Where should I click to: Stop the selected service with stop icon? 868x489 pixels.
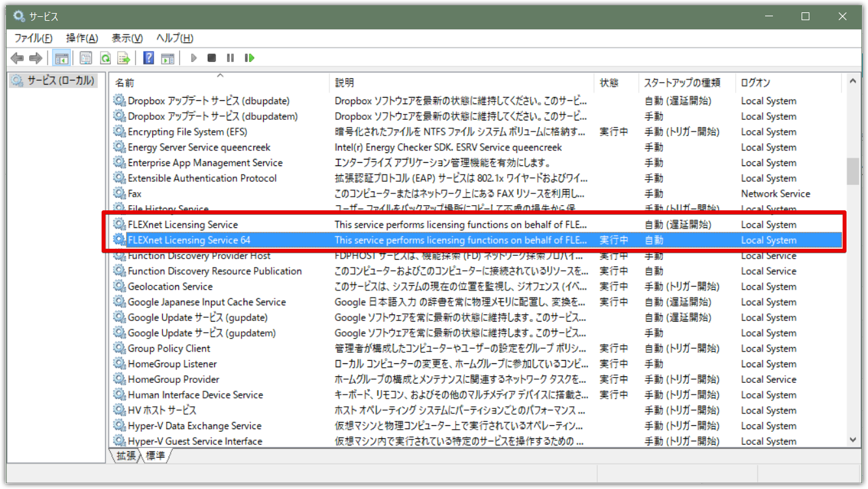[212, 59]
